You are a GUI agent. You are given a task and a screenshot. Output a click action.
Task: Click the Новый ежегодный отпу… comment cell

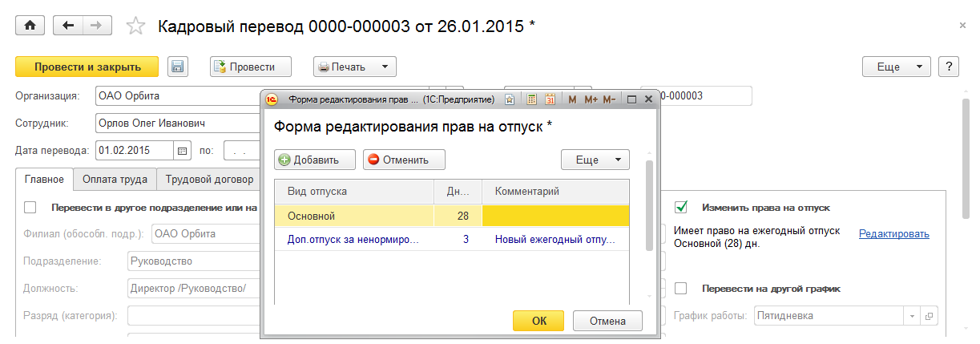click(x=555, y=239)
